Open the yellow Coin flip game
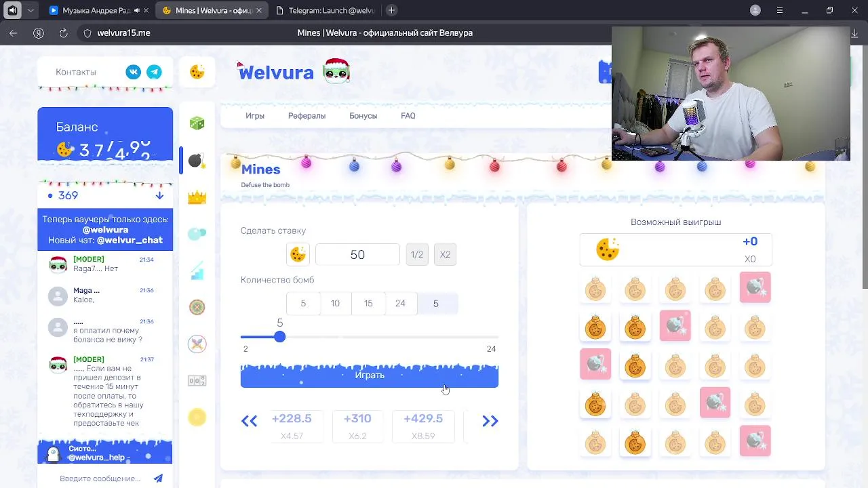The width and height of the screenshot is (868, 488). point(197,418)
